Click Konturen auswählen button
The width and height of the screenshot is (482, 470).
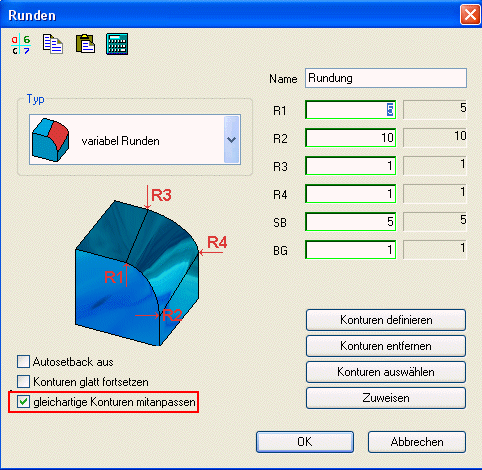click(386, 372)
